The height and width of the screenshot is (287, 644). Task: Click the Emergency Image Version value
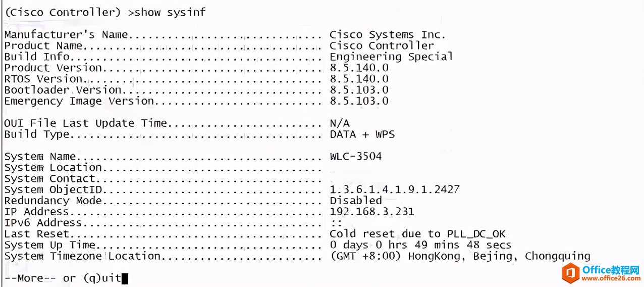coord(359,101)
